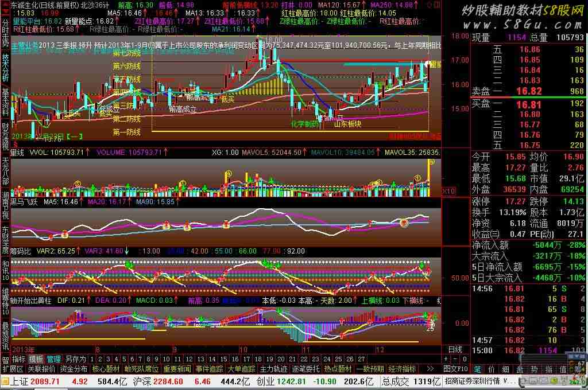
Task: Select the 指 index tab
Action: point(548,369)
